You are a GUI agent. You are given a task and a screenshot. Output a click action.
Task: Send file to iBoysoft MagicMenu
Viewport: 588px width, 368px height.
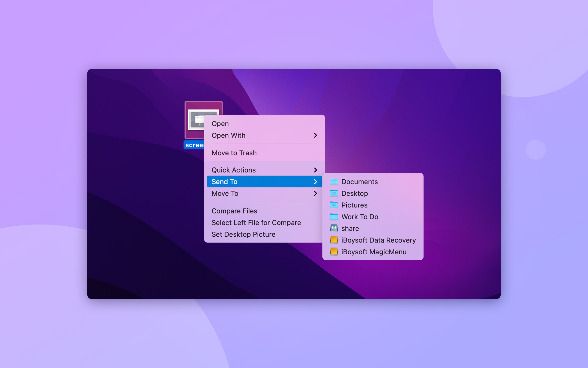coord(373,252)
